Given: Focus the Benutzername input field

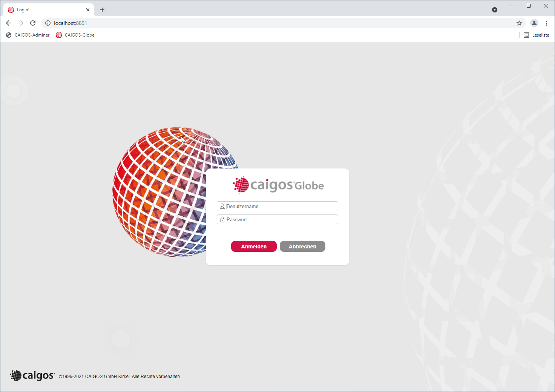Looking at the screenshot, I should click(281, 207).
